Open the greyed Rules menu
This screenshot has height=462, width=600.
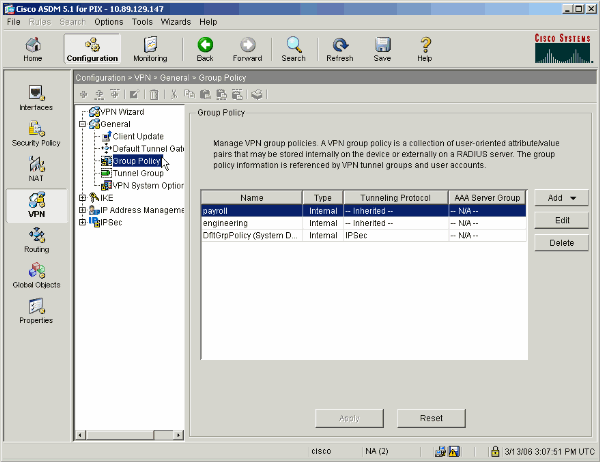(x=40, y=22)
